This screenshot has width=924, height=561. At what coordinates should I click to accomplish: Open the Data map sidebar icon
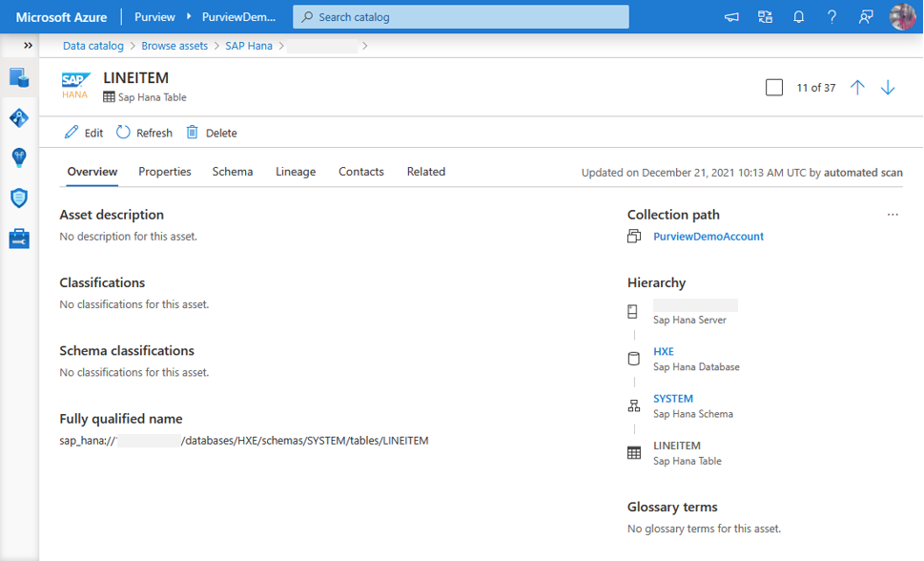click(19, 118)
